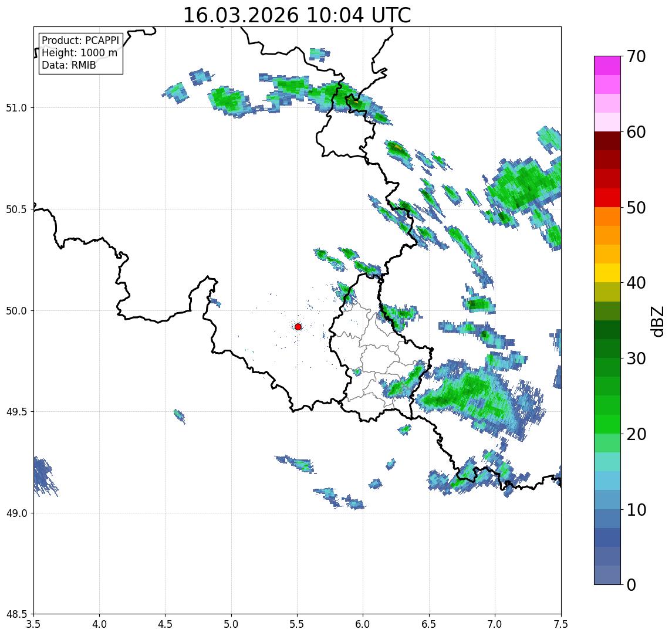Screen dimensions: 672x636
Task: Click the yellow 40 dBZ colorbar swatch
Action: point(607,273)
